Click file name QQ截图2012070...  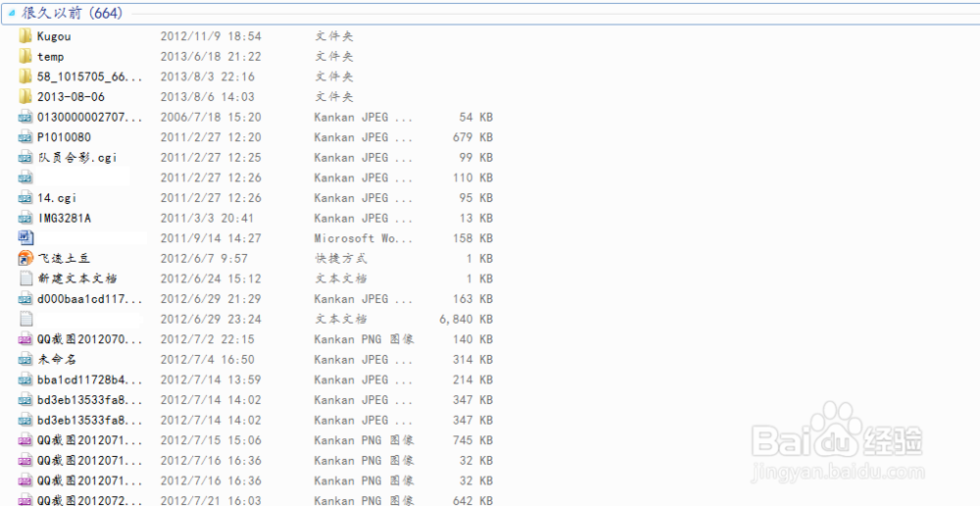coord(90,339)
